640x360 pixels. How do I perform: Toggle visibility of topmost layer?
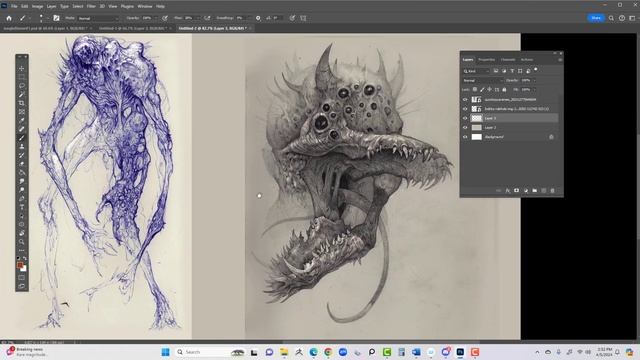point(465,100)
